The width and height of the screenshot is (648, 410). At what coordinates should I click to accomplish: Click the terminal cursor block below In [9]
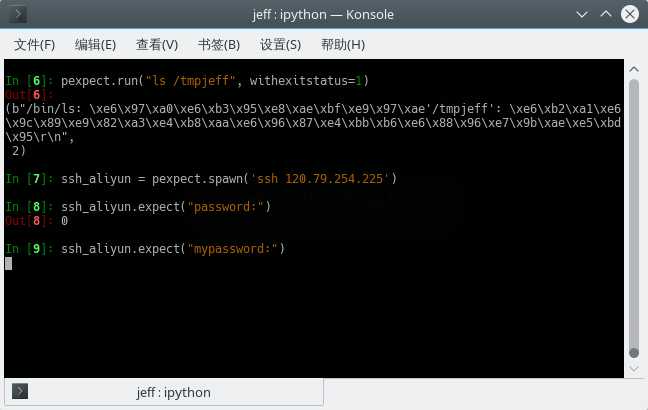[8, 263]
